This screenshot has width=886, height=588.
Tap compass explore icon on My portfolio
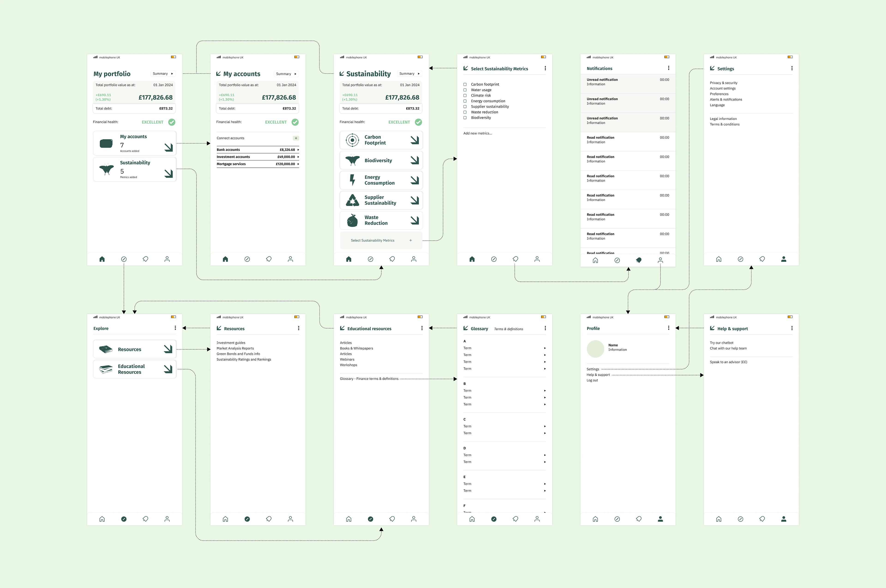pos(124,259)
